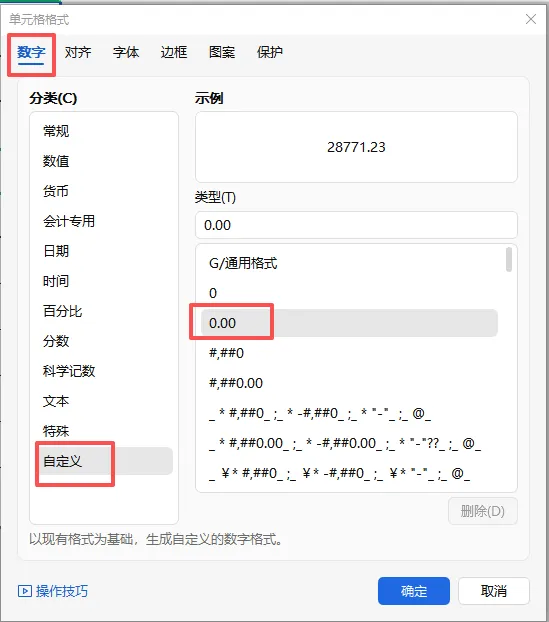The height and width of the screenshot is (622, 549).
Task: Select format starting with _ * #,##0.00_ ;
Action: coord(349,443)
